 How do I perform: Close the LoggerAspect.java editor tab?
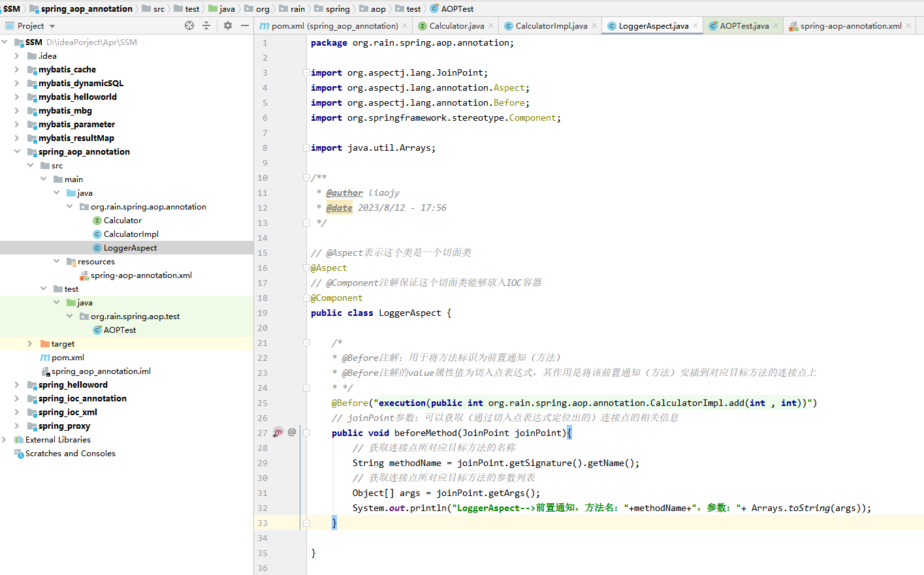(x=695, y=25)
